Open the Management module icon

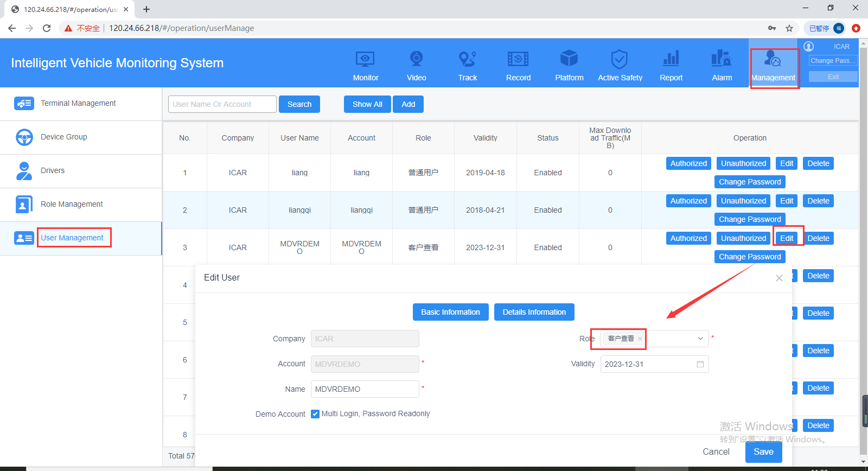pos(773,59)
